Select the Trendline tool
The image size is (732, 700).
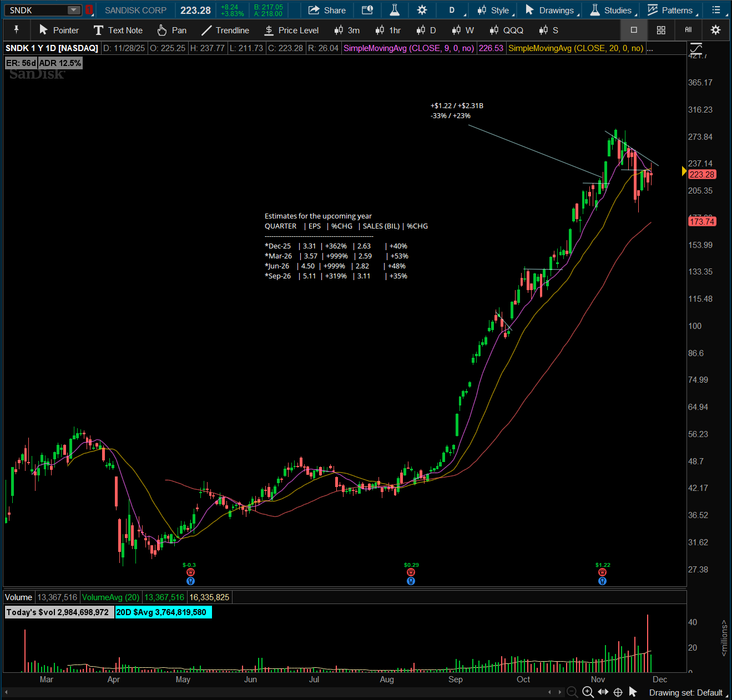coord(225,30)
